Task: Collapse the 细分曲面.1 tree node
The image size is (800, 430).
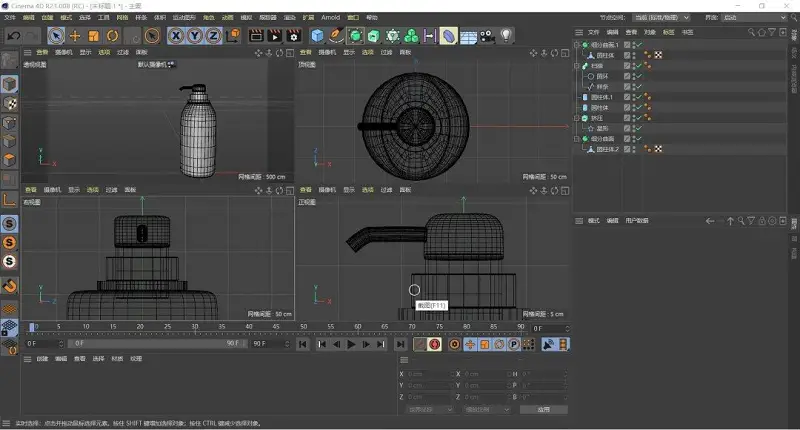Action: [577, 45]
